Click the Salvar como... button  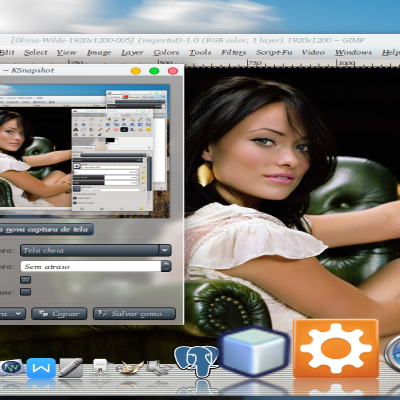134,314
